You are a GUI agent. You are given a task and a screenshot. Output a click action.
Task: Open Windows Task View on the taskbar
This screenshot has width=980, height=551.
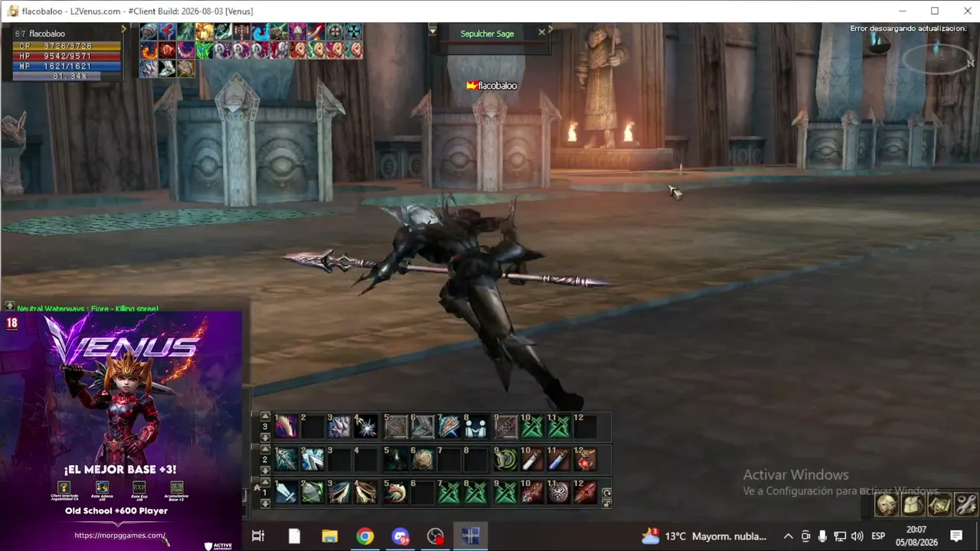pyautogui.click(x=258, y=536)
